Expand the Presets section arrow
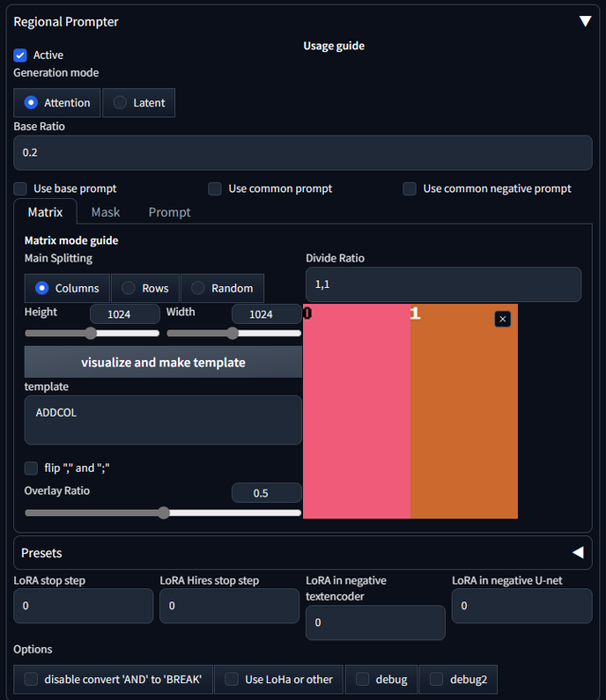The image size is (606, 700). tap(579, 552)
